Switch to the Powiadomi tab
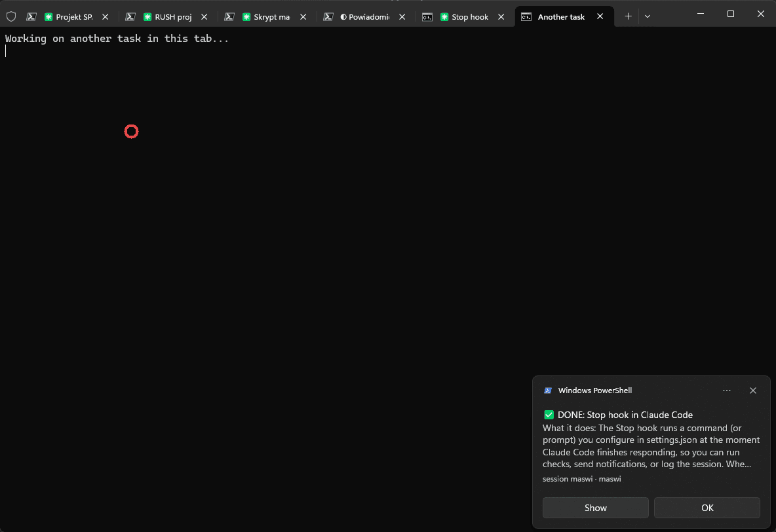 [x=365, y=17]
